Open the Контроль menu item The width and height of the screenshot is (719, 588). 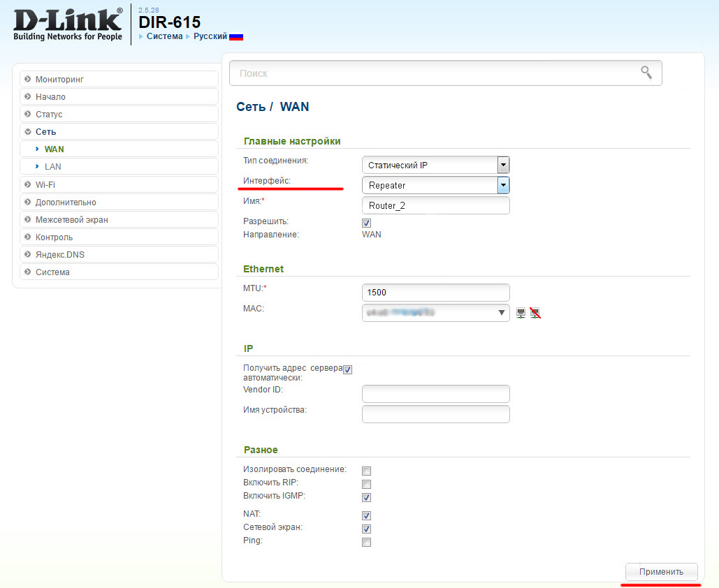tap(119, 237)
